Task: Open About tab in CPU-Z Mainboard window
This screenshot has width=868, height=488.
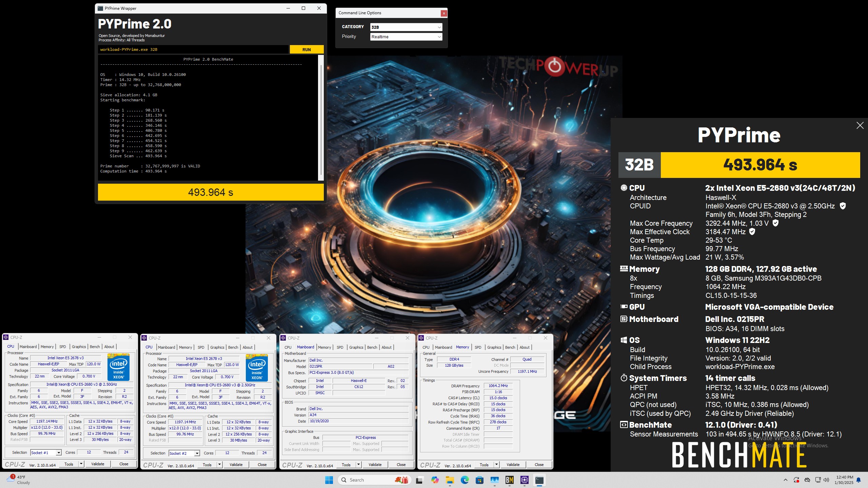Action: (387, 347)
